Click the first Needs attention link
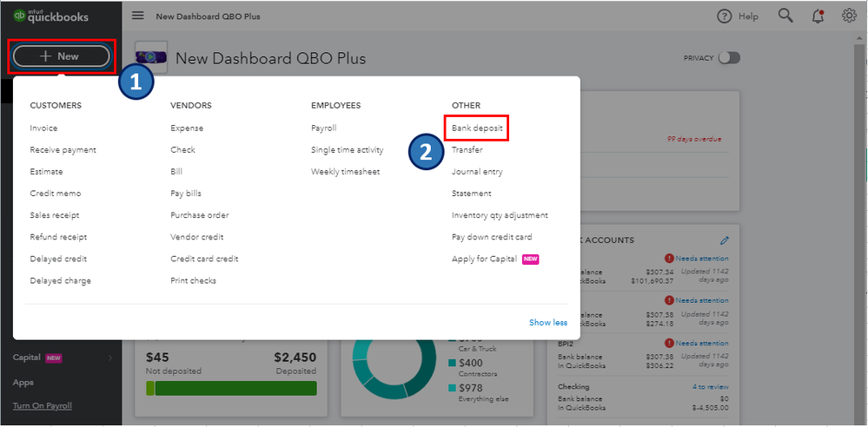The height and width of the screenshot is (427, 868). pyautogui.click(x=701, y=259)
